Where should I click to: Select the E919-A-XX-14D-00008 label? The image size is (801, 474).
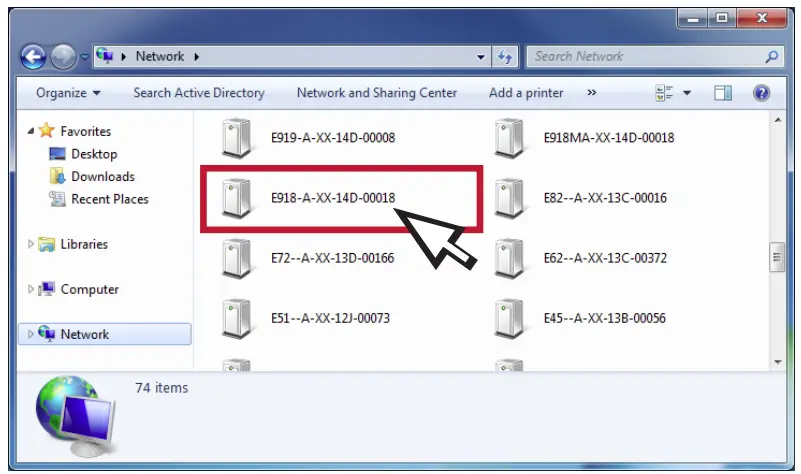[333, 137]
